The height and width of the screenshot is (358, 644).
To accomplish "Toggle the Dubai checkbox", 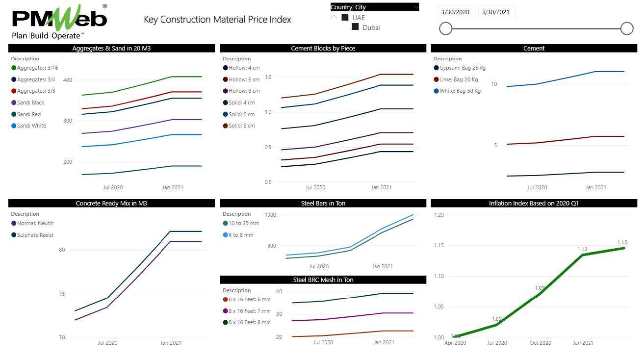I will pyautogui.click(x=355, y=27).
